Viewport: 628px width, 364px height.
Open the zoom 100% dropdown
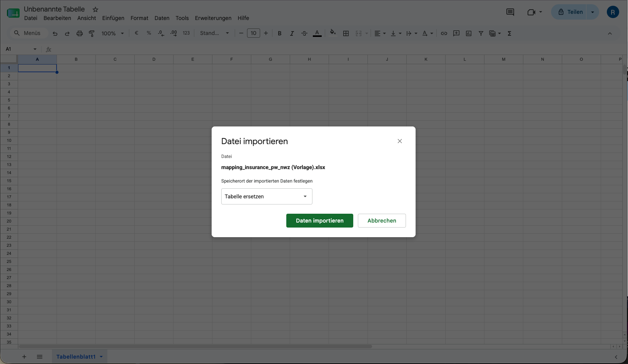click(x=113, y=33)
